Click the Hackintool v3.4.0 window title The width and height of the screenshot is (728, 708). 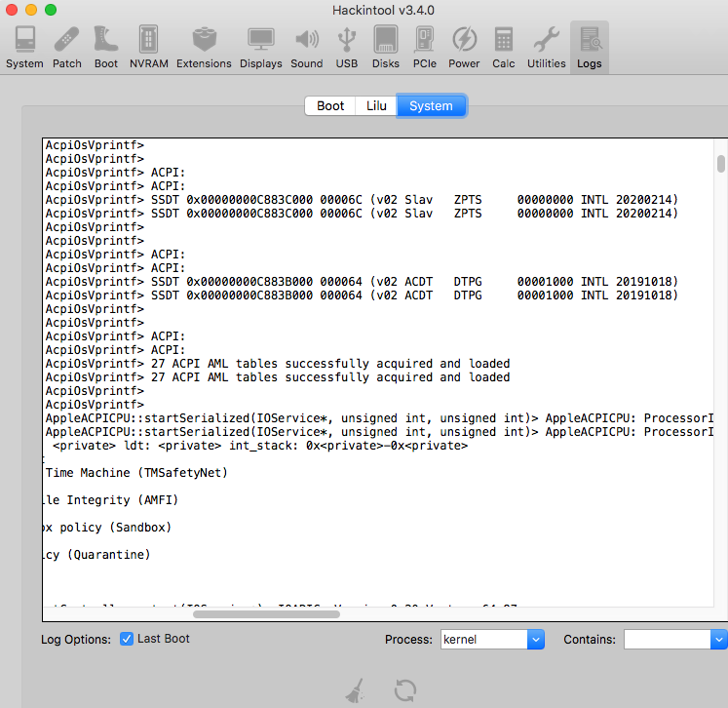point(383,10)
